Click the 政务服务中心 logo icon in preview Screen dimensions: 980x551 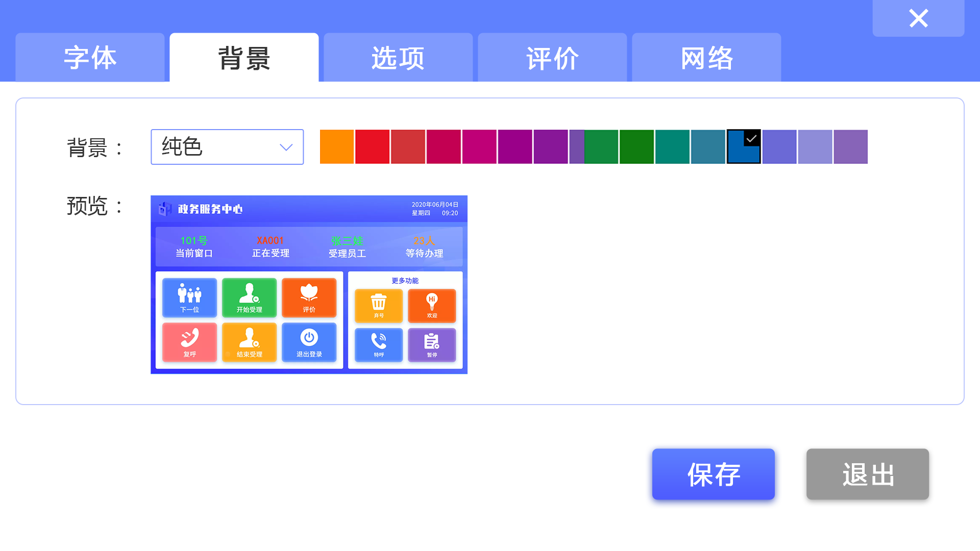pyautogui.click(x=165, y=209)
